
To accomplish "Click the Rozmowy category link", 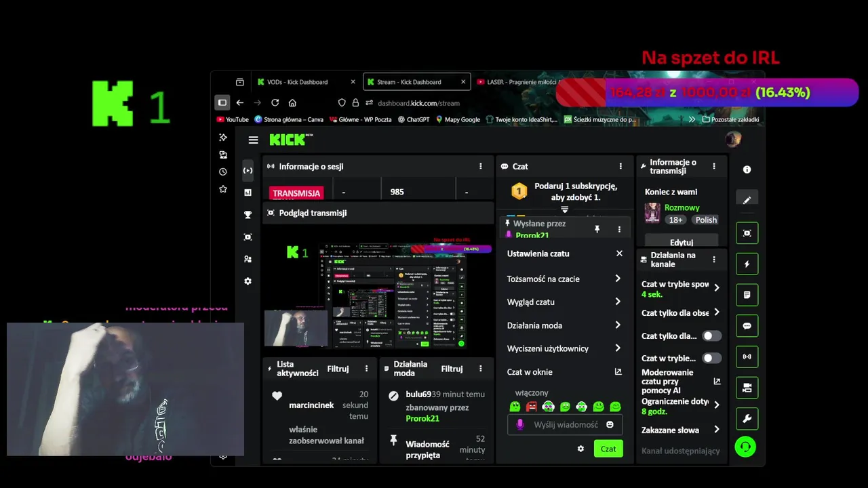I will pos(682,207).
